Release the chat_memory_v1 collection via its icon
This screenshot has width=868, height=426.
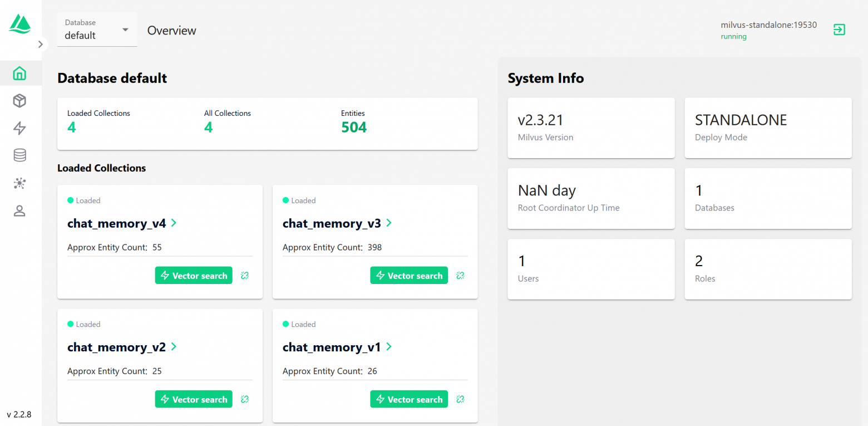(460, 399)
